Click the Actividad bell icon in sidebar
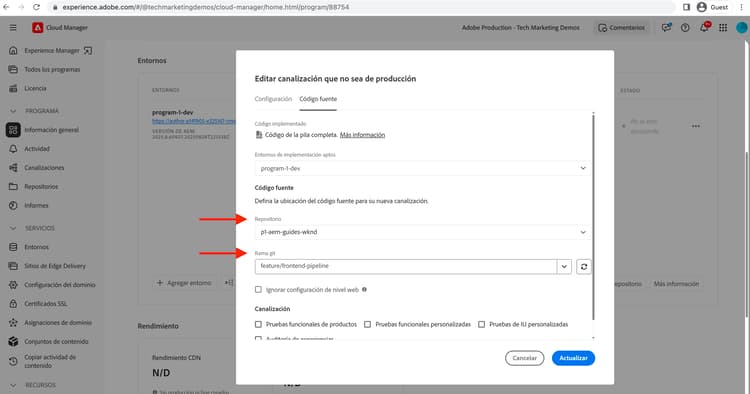 click(x=13, y=149)
